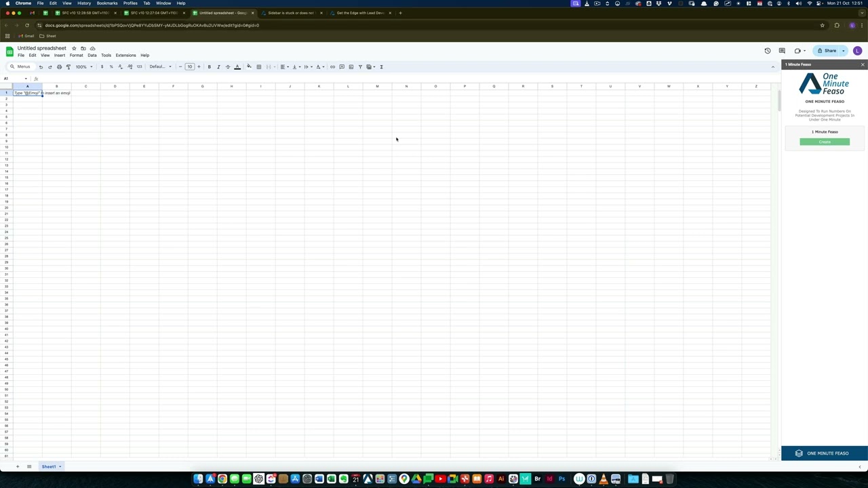Open the font family dropdown
Screen dimensions: 868x488
coord(160,66)
